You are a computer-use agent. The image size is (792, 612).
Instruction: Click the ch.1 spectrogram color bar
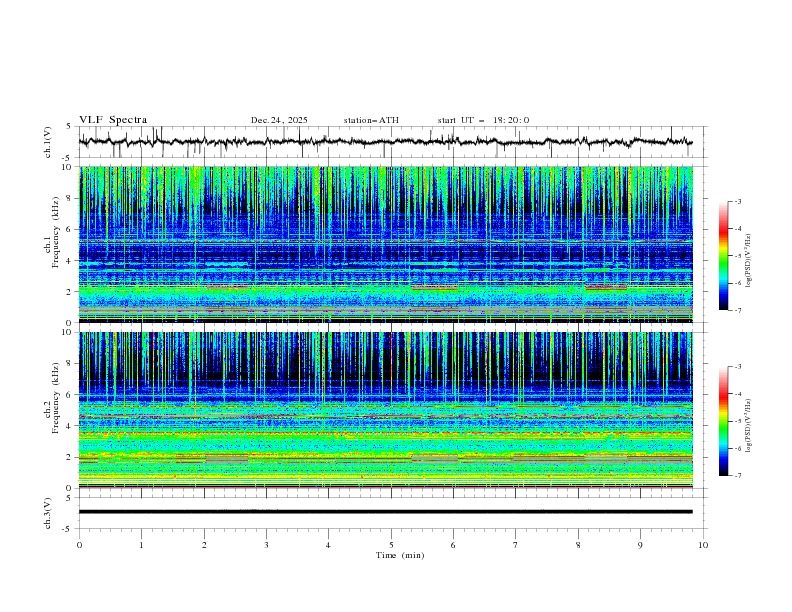723,255
